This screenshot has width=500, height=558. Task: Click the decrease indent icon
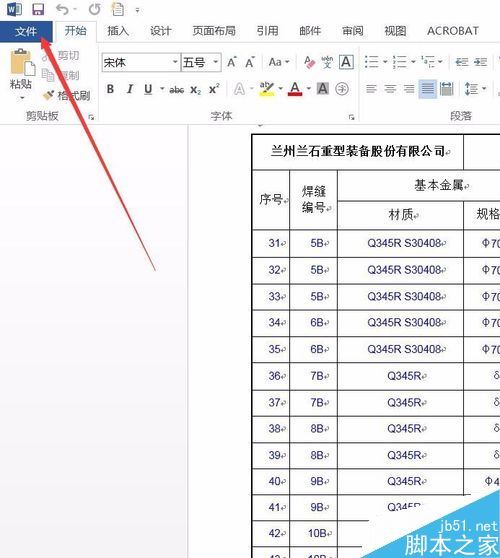(x=462, y=62)
